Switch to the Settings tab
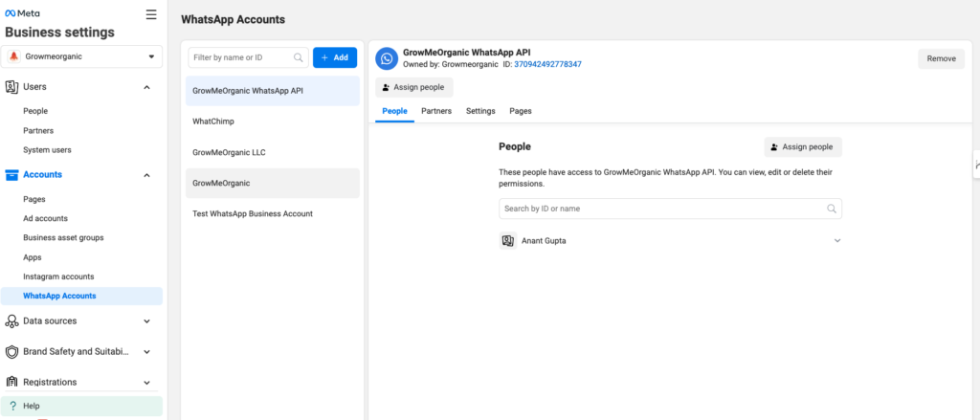 tap(480, 111)
